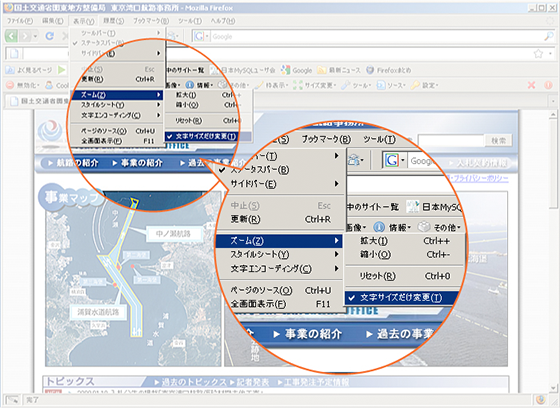Viewport: 560px width, 408px height.
Task: Click the Google bookmark icon in bookmarks bar
Action: [x=285, y=70]
